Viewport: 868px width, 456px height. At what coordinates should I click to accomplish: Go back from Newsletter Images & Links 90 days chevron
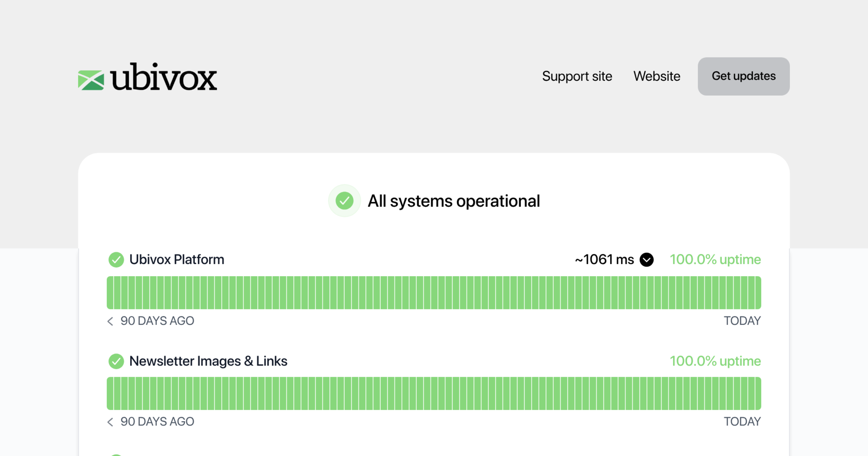(x=110, y=422)
